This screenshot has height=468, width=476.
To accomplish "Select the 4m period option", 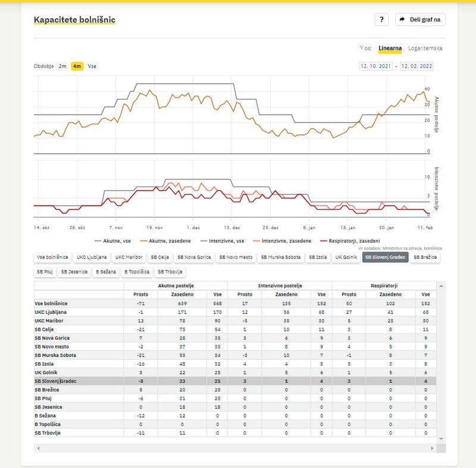I will pos(77,66).
